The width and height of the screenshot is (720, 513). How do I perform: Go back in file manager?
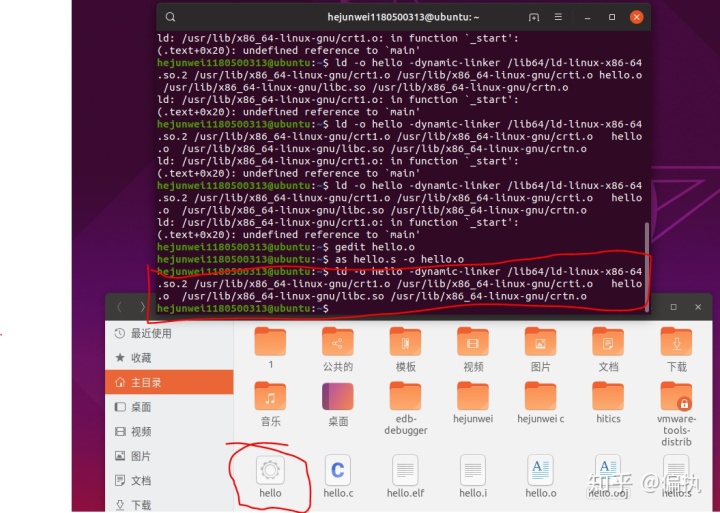point(119,307)
